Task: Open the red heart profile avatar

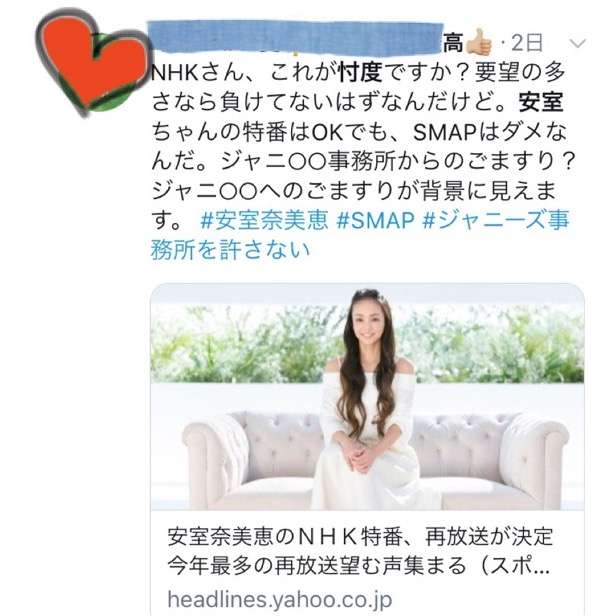Action: tap(93, 63)
